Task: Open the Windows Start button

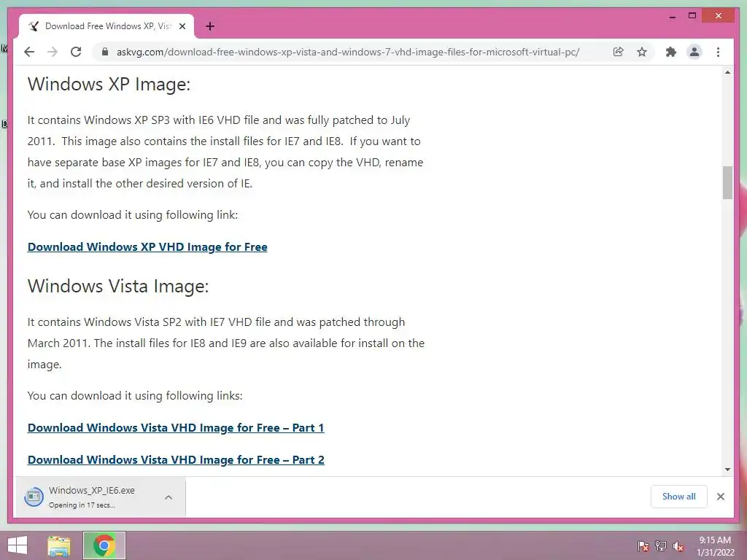Action: click(x=18, y=545)
